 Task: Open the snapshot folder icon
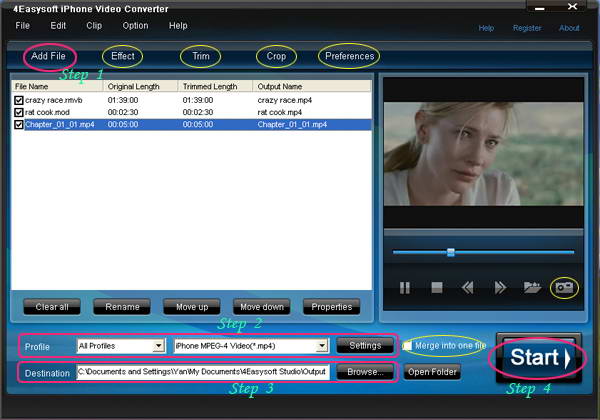532,287
